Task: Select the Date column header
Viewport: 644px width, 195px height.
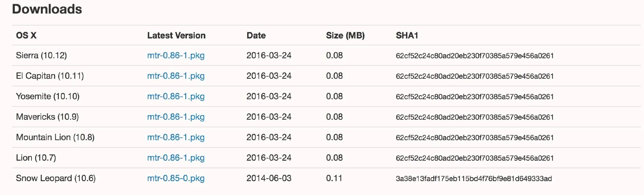Action: (x=256, y=35)
